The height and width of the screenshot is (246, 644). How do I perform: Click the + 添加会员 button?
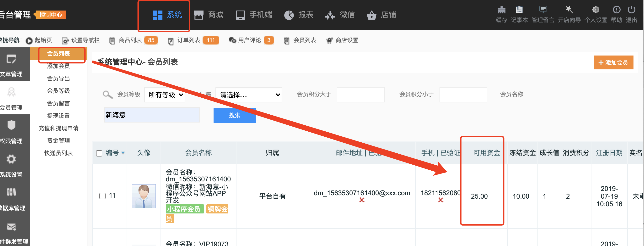click(613, 63)
